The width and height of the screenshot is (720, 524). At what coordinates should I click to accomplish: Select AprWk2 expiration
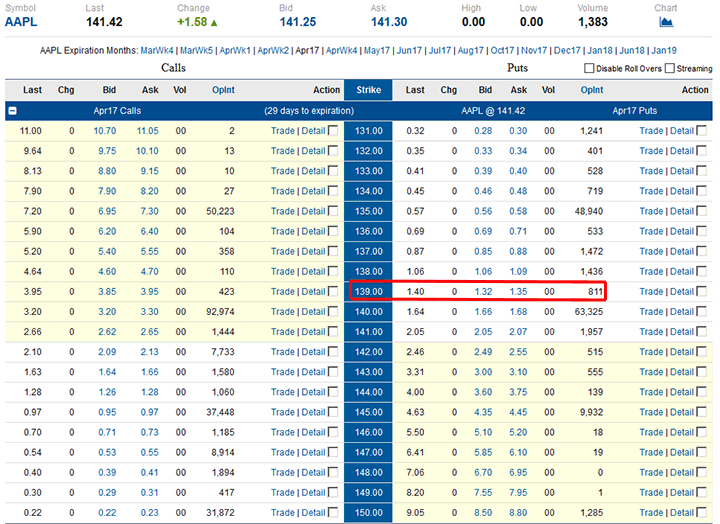(273, 51)
